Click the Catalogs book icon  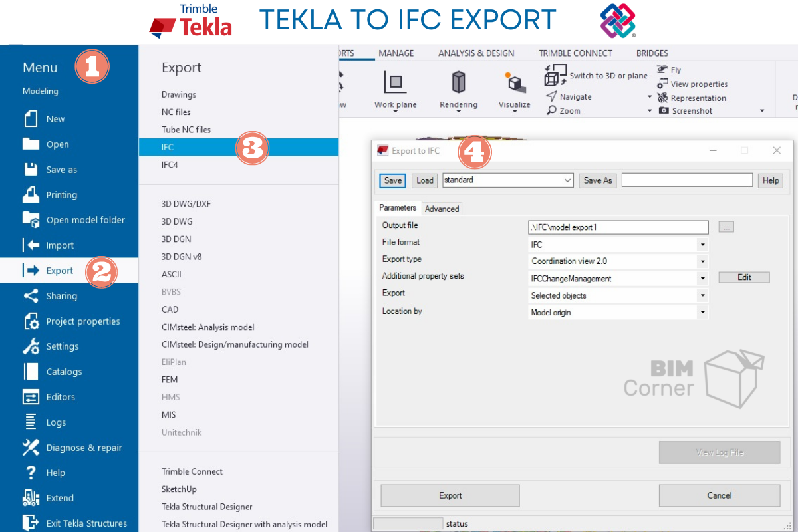31,372
